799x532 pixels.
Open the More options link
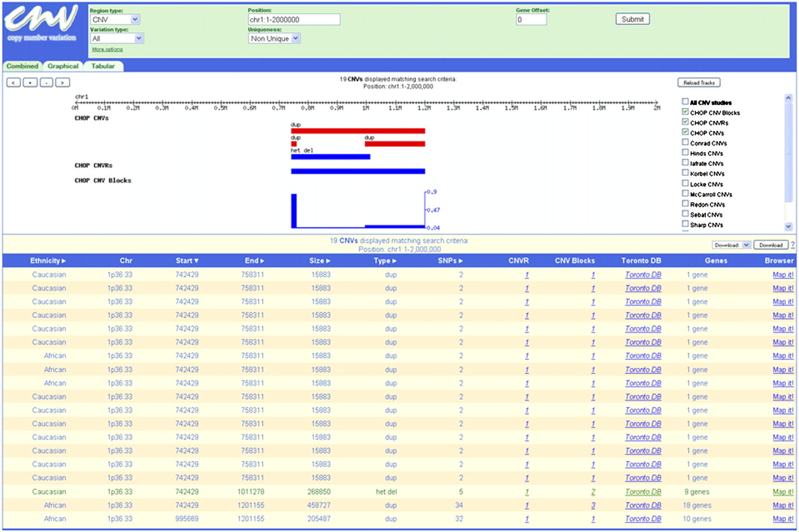(x=107, y=49)
